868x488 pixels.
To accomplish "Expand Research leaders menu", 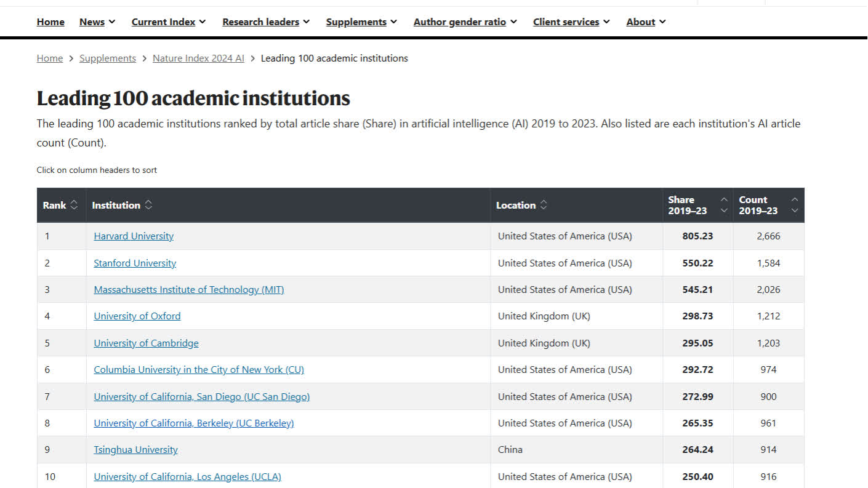I will click(266, 22).
